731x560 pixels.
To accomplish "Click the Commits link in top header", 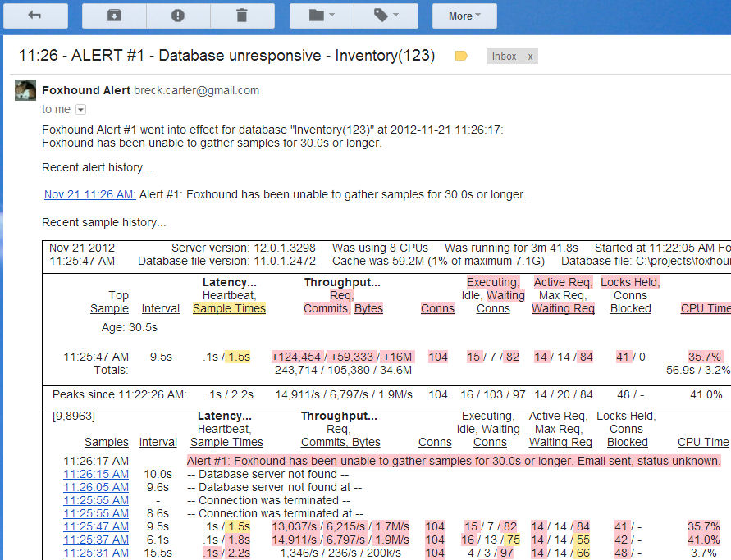I will point(326,308).
